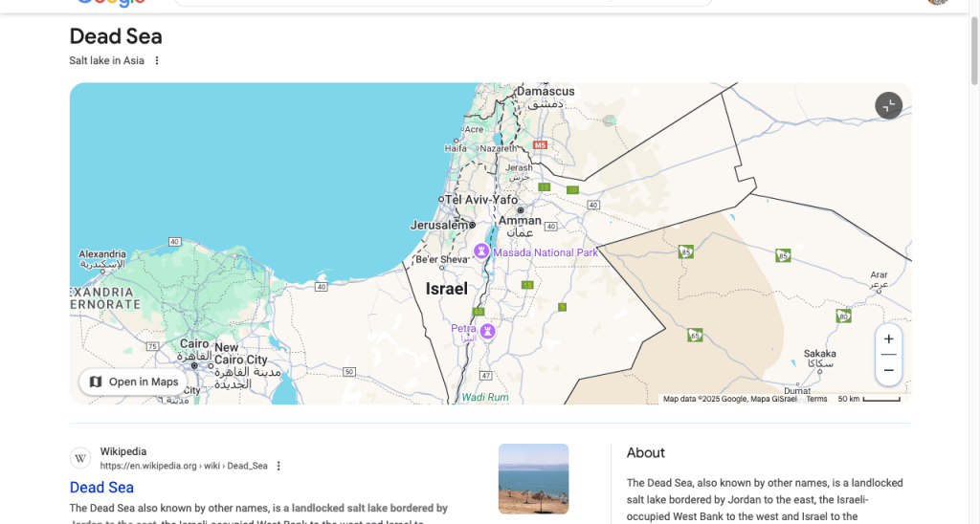Open the account profile avatar
The image size is (980, 524).
point(938,2)
